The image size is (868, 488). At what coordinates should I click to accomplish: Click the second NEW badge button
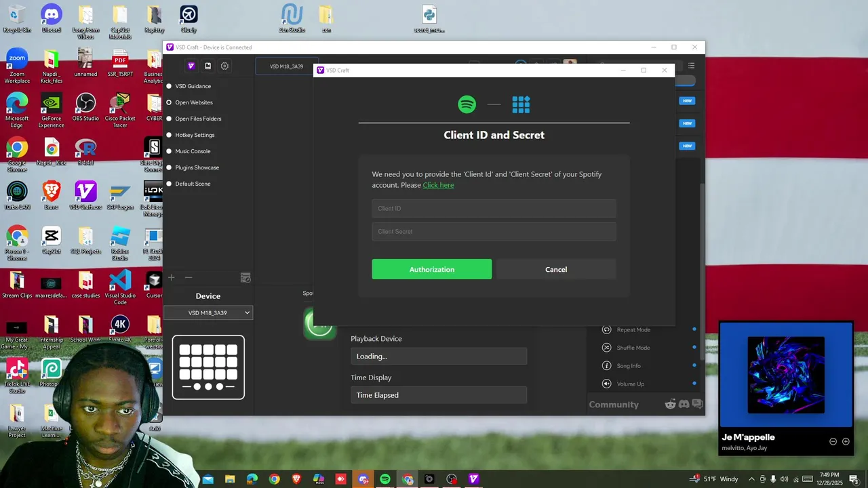[688, 123]
